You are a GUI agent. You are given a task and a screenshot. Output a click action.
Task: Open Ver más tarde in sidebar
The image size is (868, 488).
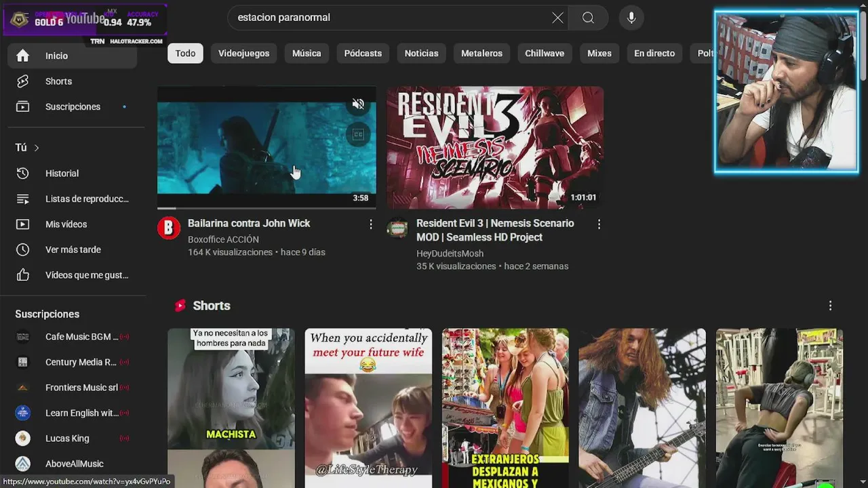pos(73,249)
